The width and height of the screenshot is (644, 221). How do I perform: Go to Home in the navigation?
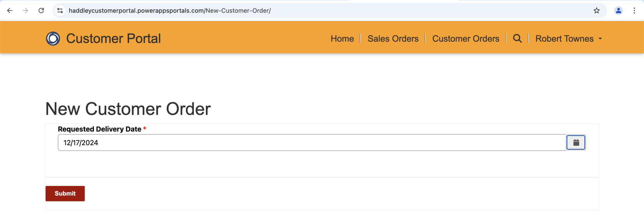point(342,39)
